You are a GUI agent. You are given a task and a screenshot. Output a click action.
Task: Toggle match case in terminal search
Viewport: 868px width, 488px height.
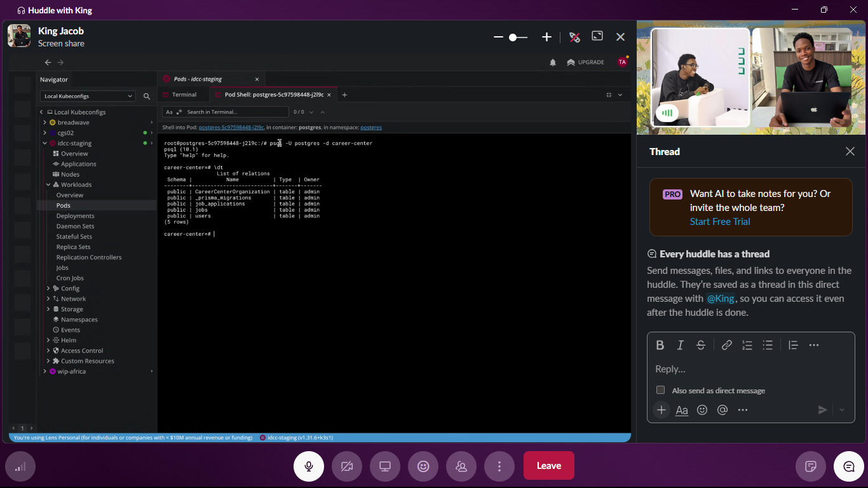point(169,112)
